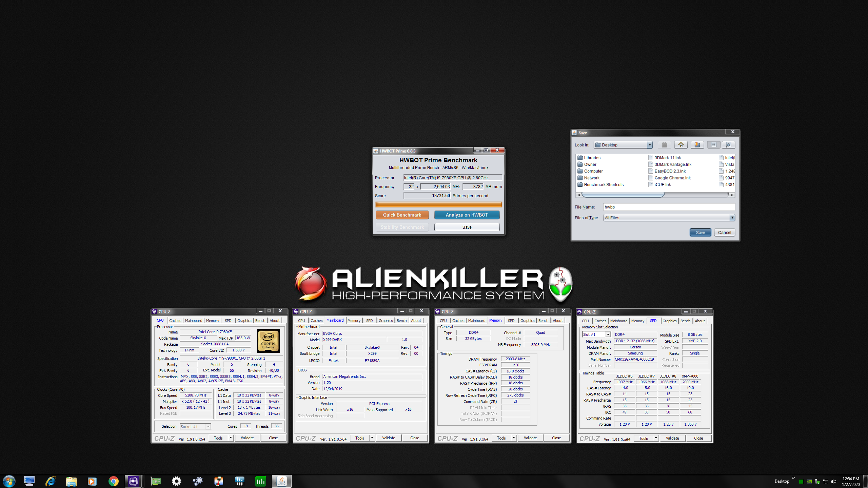
Task: Launch Google Chrome from the taskbar
Action: 113,481
